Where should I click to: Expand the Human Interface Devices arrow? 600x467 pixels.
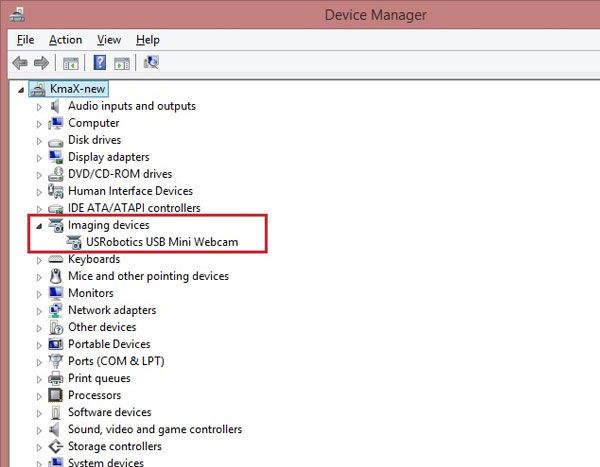click(x=39, y=192)
